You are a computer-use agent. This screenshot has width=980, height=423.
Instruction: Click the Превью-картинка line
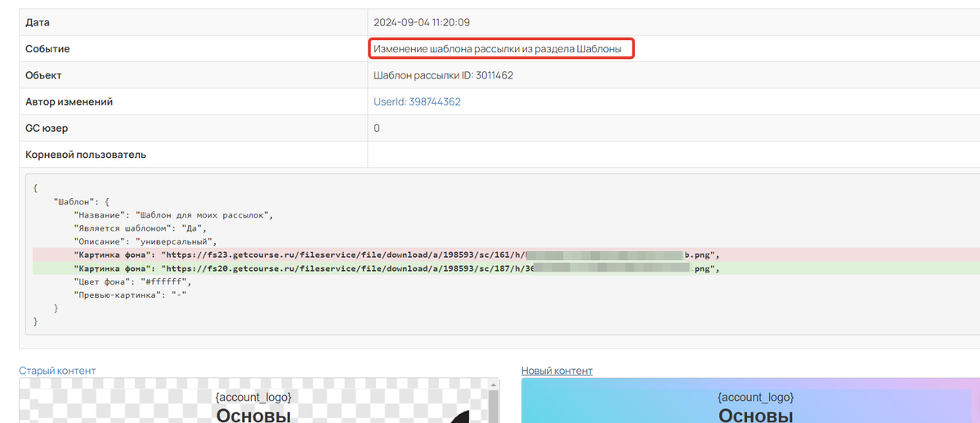click(x=131, y=295)
